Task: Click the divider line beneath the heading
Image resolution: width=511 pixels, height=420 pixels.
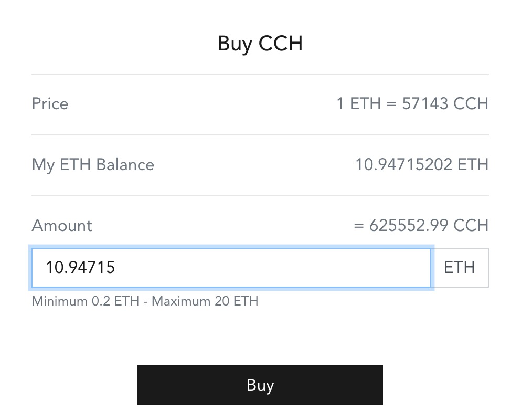Action: 260,74
